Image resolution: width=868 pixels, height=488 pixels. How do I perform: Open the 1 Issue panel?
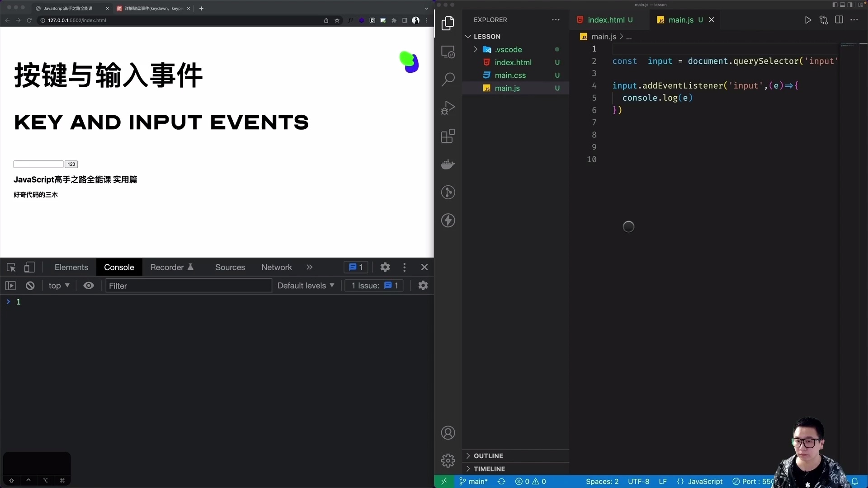[x=373, y=286]
